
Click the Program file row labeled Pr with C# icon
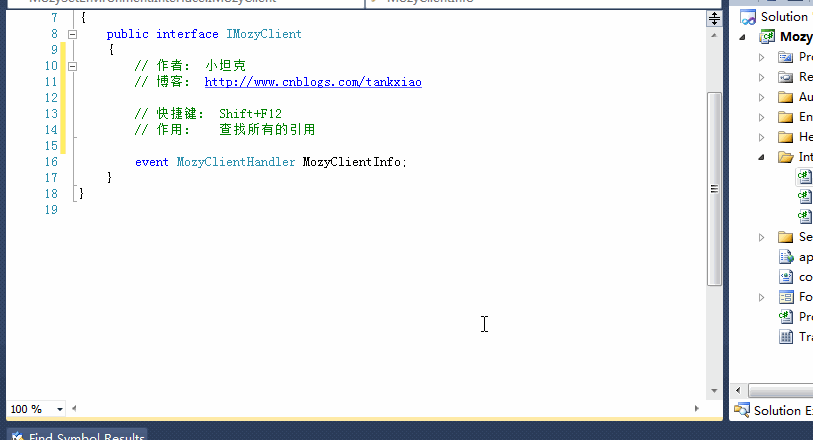(x=796, y=317)
